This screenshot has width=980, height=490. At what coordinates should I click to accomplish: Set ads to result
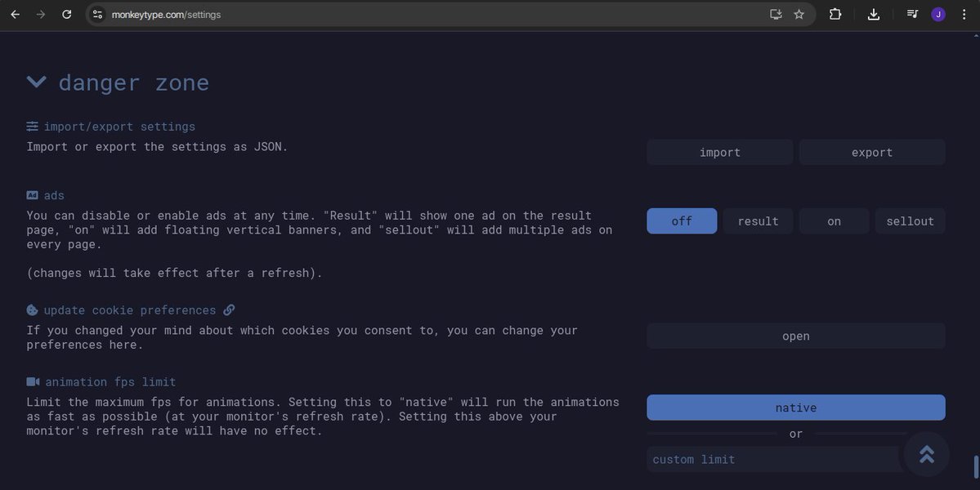point(758,221)
